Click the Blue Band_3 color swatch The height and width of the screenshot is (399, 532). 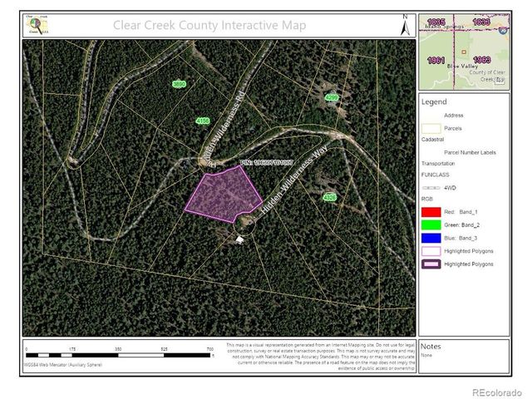pos(431,238)
